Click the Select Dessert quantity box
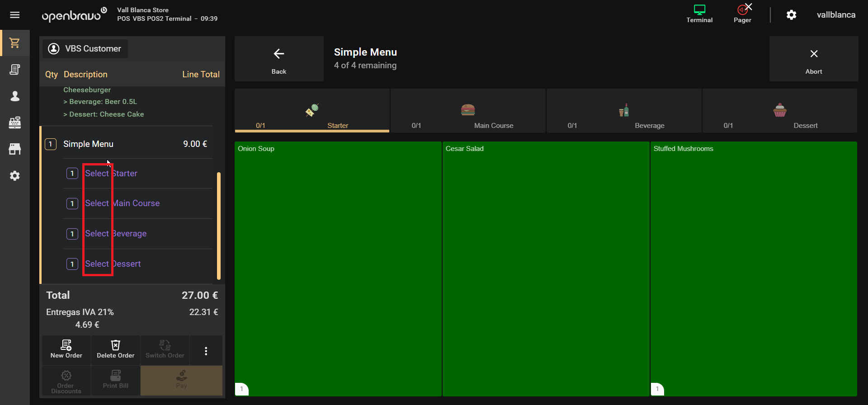868x405 pixels. (x=72, y=264)
